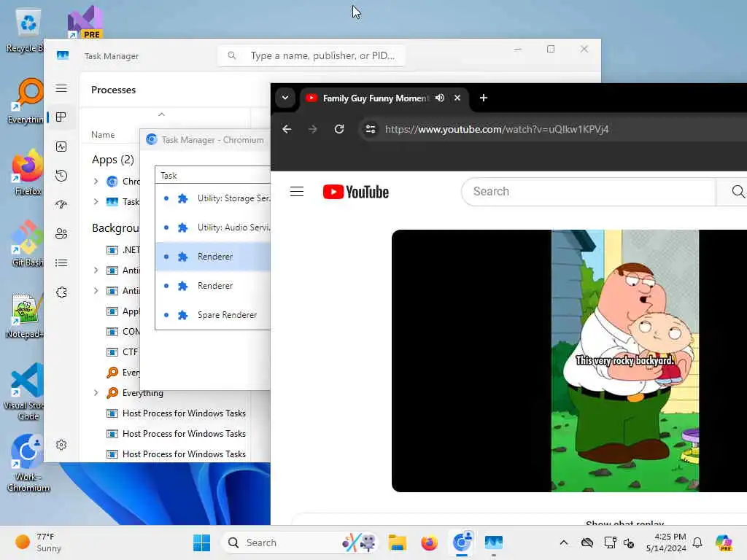Open the Work - Chromium desktop shortcut
Image resolution: width=747 pixels, height=560 pixels.
click(x=28, y=463)
